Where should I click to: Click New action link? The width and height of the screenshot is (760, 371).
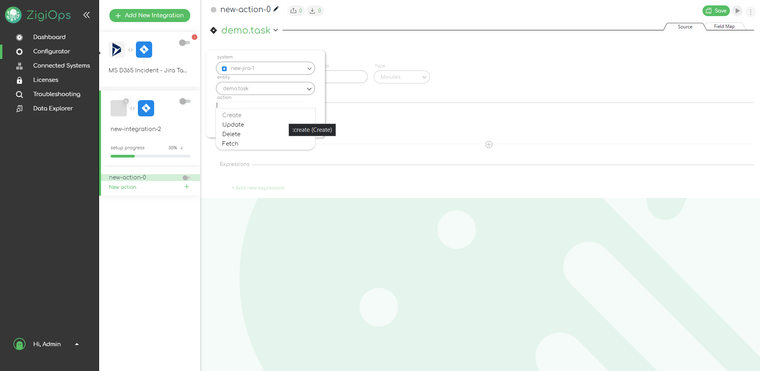pos(123,187)
